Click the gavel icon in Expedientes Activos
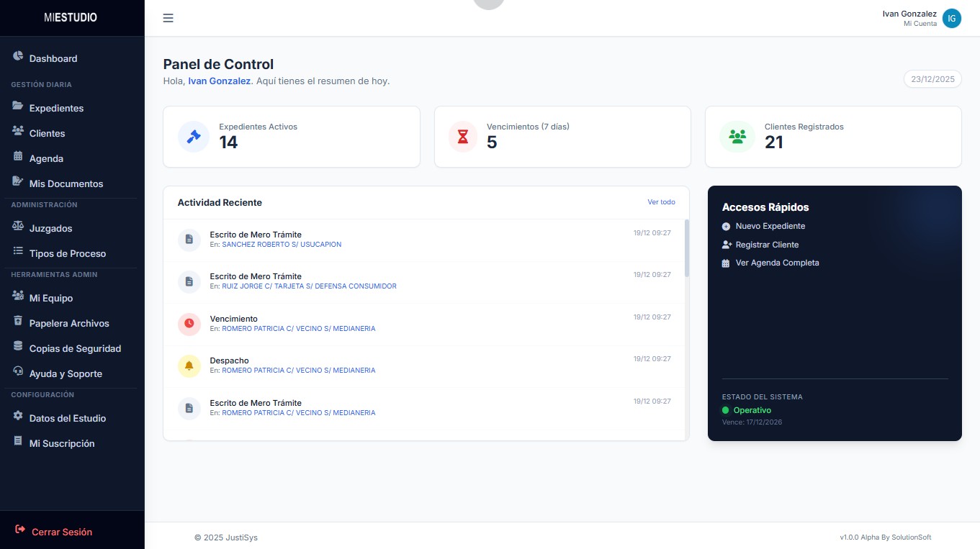The width and height of the screenshot is (980, 549). click(x=193, y=137)
